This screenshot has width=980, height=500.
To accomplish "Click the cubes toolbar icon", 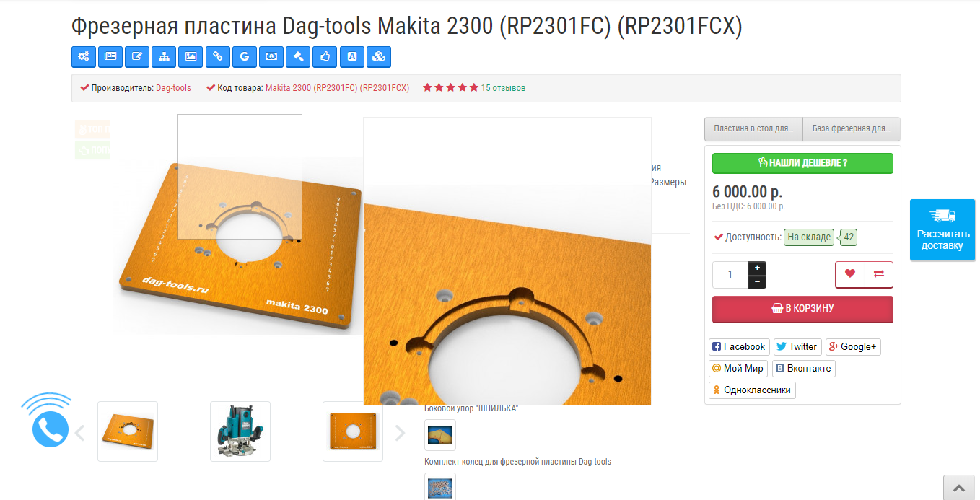I will point(379,56).
